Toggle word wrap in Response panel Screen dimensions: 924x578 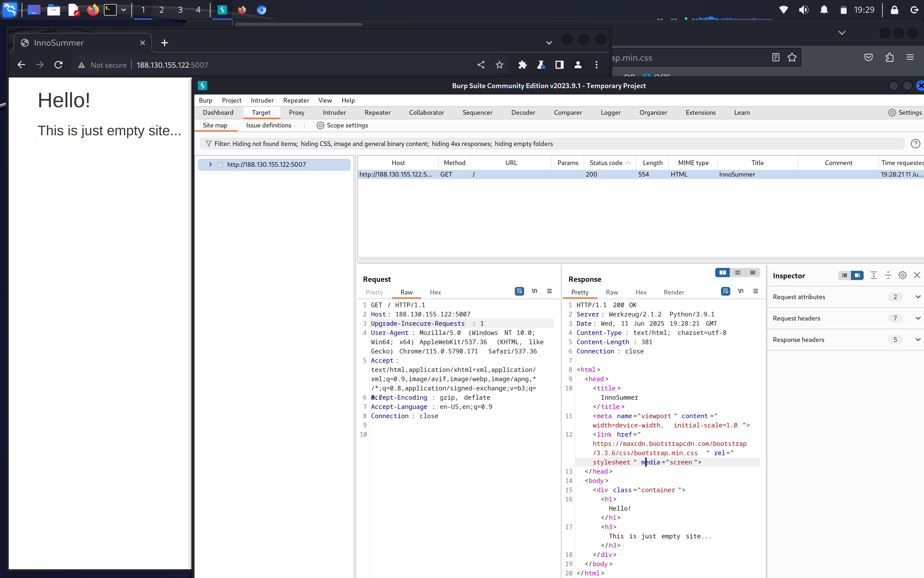click(725, 291)
